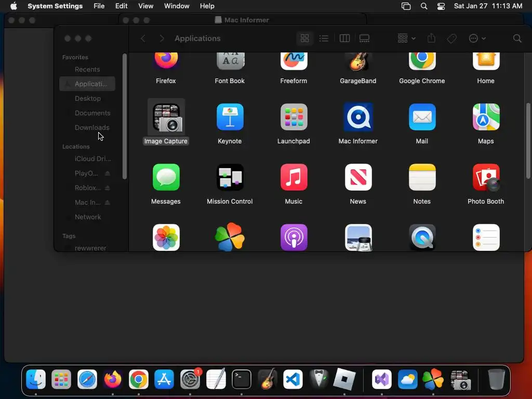Switch Finder to list view
The height and width of the screenshot is (399, 532).
click(324, 38)
